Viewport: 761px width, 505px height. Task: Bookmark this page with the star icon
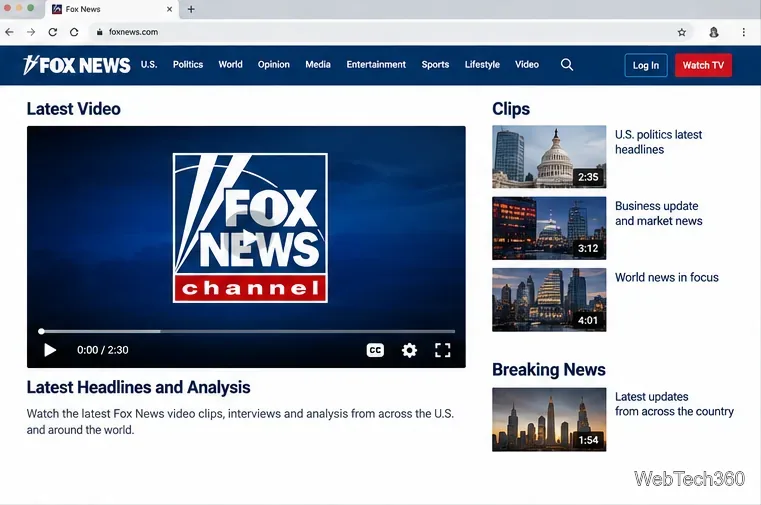682,32
